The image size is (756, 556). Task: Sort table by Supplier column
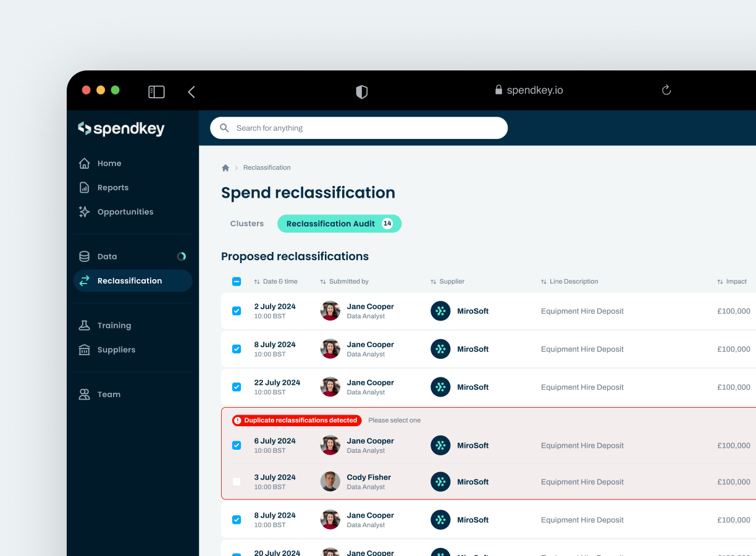447,282
